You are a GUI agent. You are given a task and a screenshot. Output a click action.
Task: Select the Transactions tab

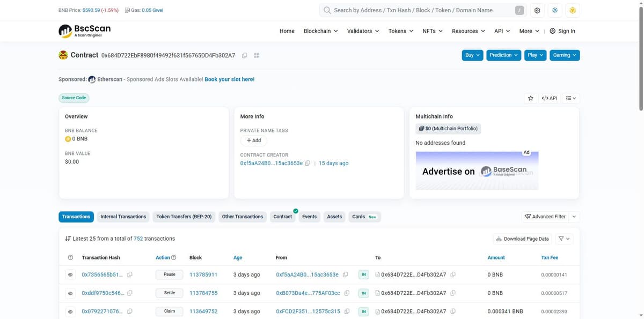[x=76, y=217]
